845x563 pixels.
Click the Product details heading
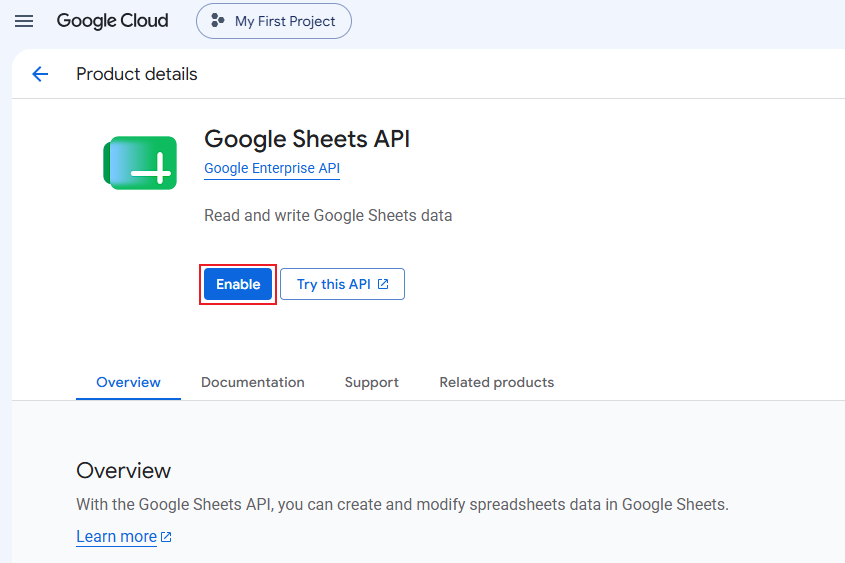[x=137, y=74]
